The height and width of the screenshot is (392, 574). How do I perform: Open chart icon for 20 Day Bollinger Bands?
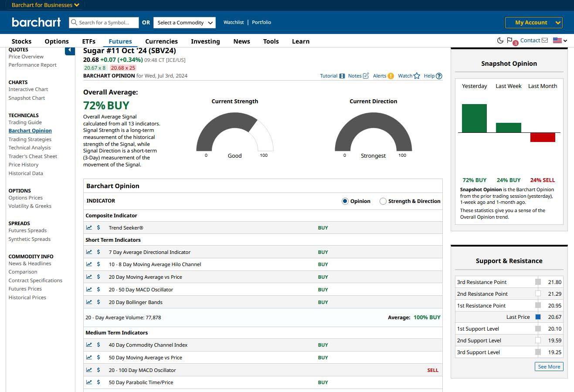click(89, 302)
